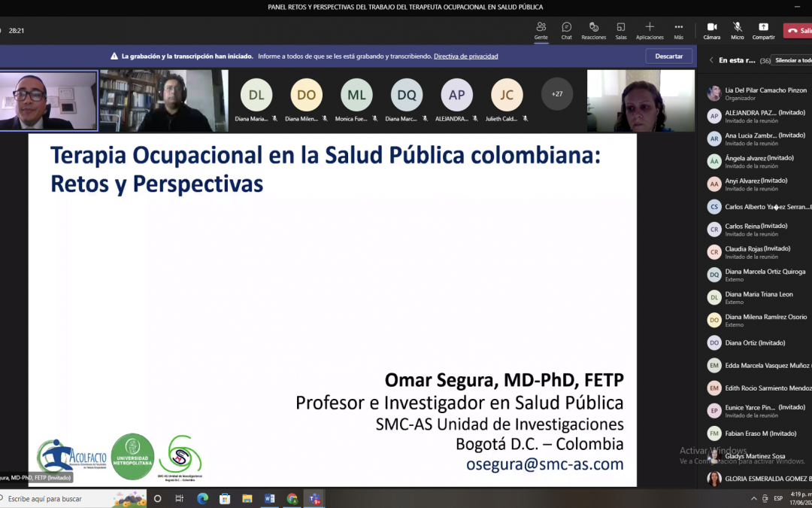Click the Compartir share screen icon
The image size is (812, 508).
[x=763, y=29]
